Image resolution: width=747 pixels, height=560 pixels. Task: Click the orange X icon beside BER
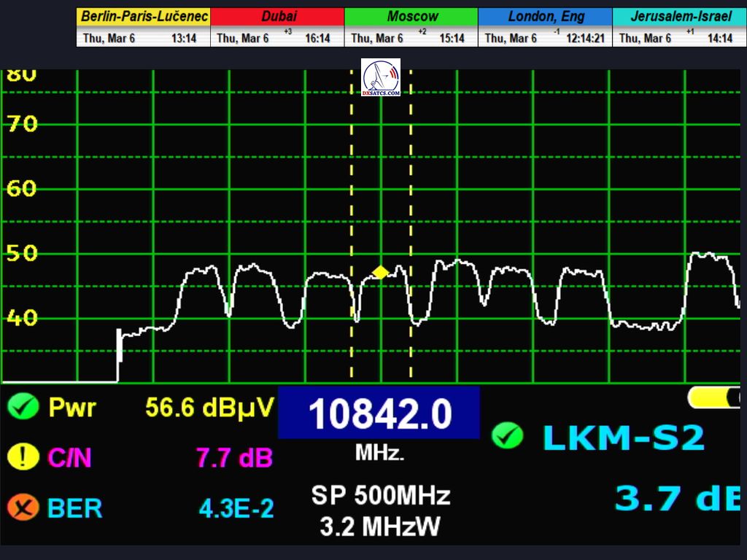tap(23, 507)
